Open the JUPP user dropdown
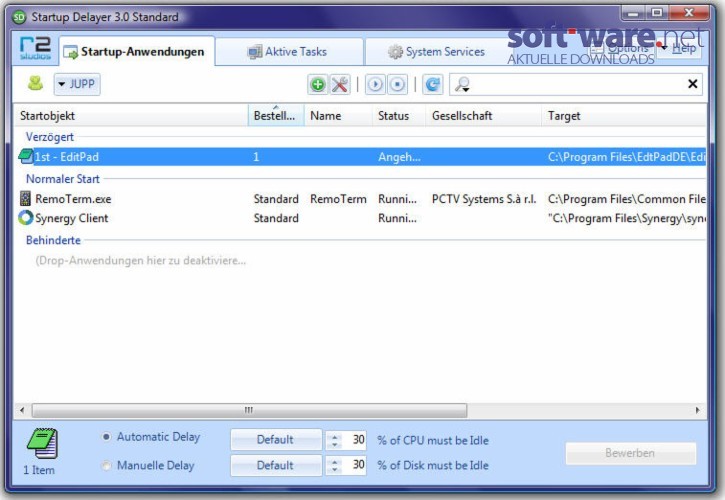 (77, 84)
